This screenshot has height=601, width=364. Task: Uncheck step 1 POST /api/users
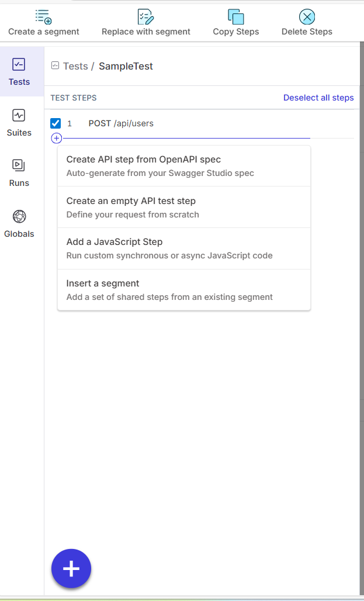[56, 123]
